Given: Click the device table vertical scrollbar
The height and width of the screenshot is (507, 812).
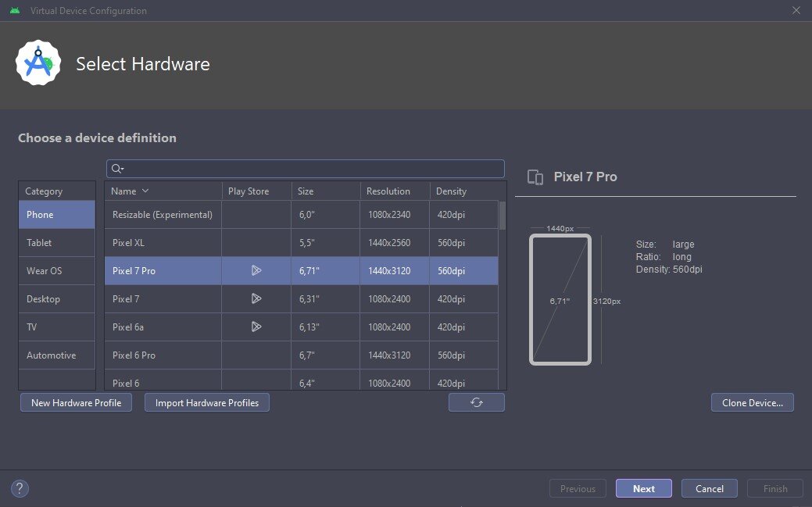Looking at the screenshot, I should [x=503, y=216].
